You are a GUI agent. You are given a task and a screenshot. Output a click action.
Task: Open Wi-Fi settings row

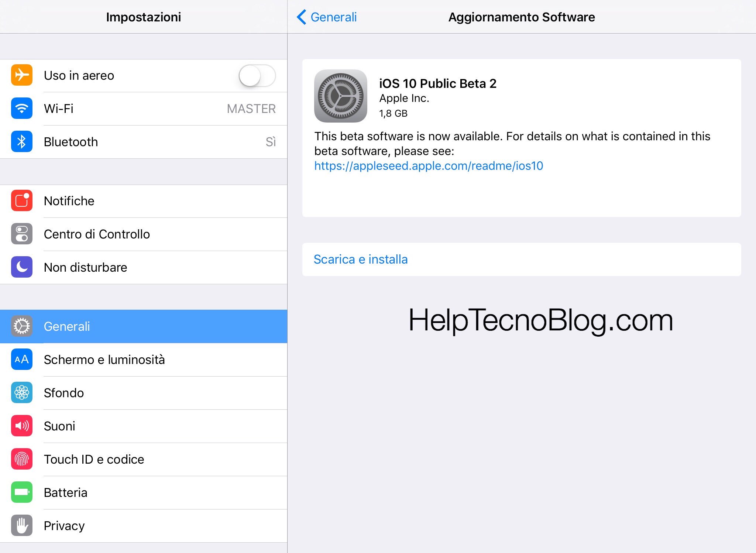(144, 109)
